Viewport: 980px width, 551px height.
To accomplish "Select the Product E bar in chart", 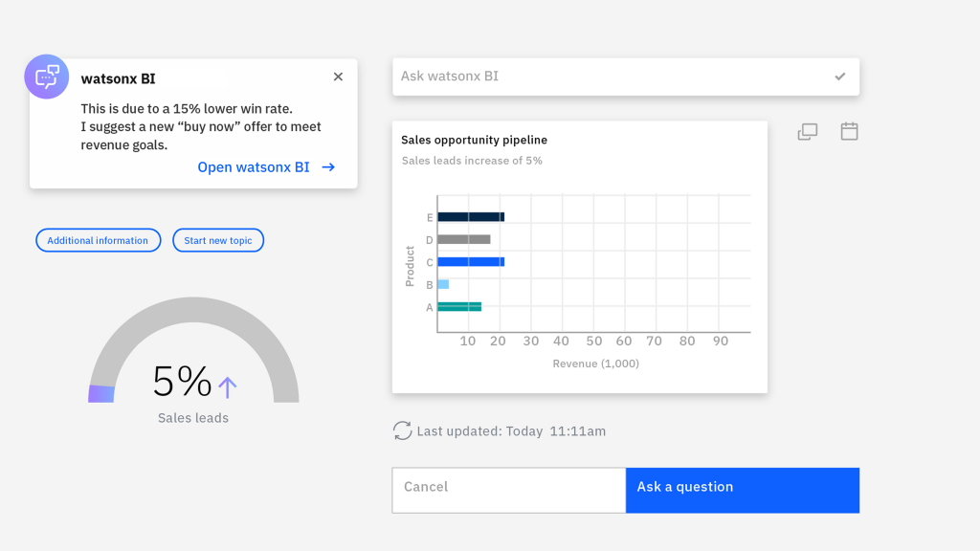I will click(470, 217).
